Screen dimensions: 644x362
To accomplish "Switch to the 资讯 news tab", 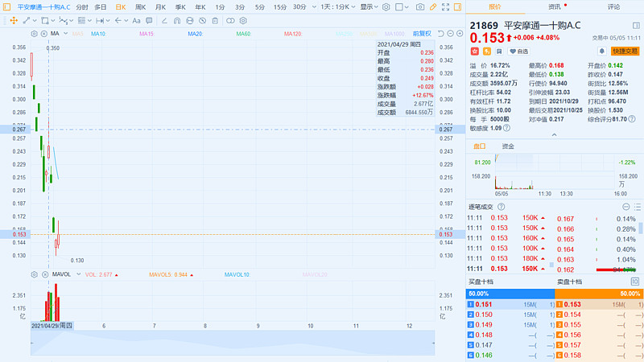I will pyautogui.click(x=555, y=6).
